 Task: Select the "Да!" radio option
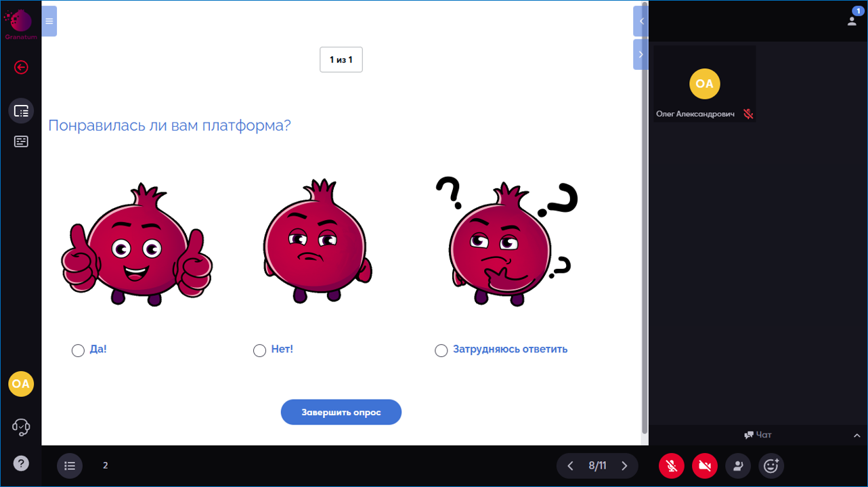pyautogui.click(x=78, y=350)
